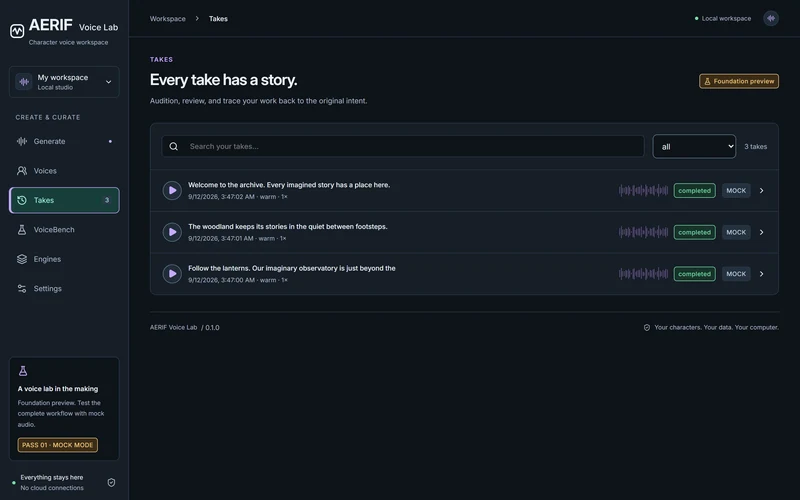Click 'AERIF Voice Lab / 0.1.0' version text
The image size is (800, 500).
185,328
